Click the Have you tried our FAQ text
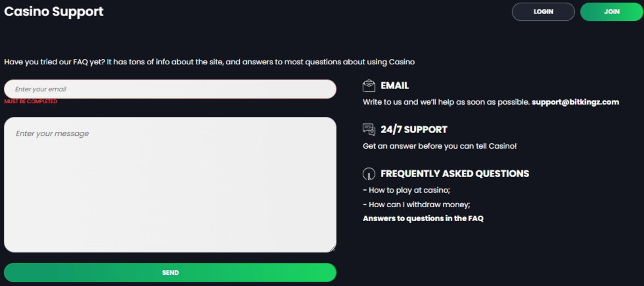 point(209,62)
